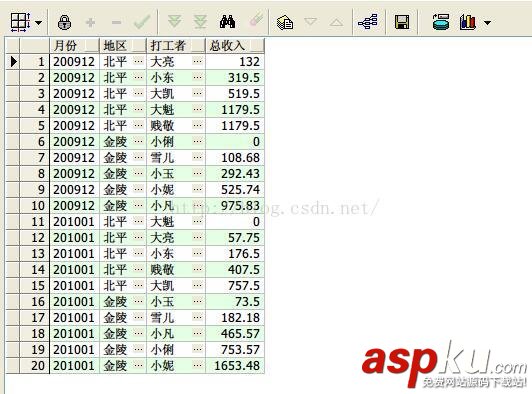Image resolution: width=532 pixels, height=394 pixels.
Task: Click the 金陵 region cell in row 16
Action: coord(123,301)
